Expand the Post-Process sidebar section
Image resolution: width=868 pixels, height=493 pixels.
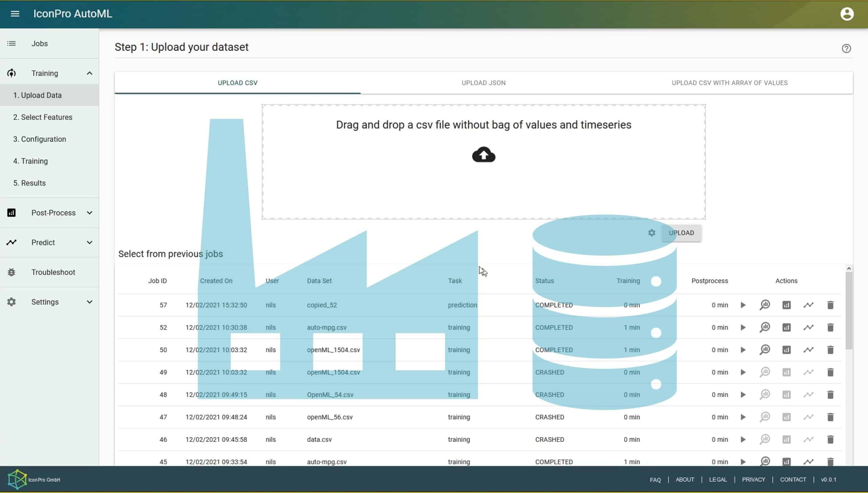89,213
